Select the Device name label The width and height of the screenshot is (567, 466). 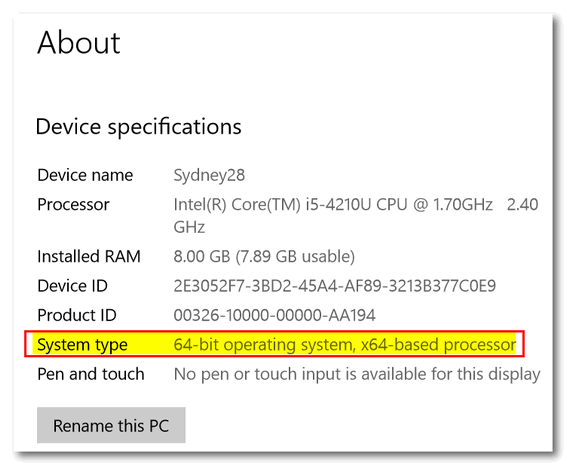[x=85, y=175]
